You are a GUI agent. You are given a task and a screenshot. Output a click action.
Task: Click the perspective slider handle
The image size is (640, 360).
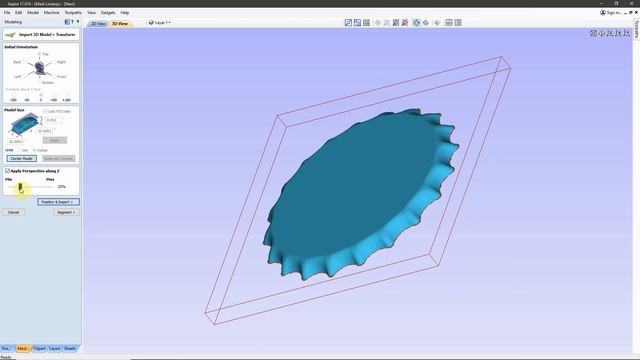tap(20, 187)
